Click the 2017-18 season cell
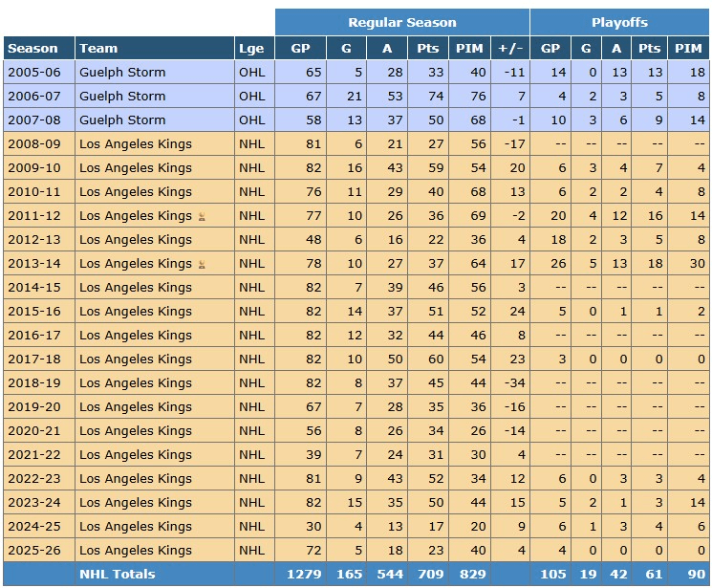Screen dimensions: 712x588 pyautogui.click(x=38, y=359)
